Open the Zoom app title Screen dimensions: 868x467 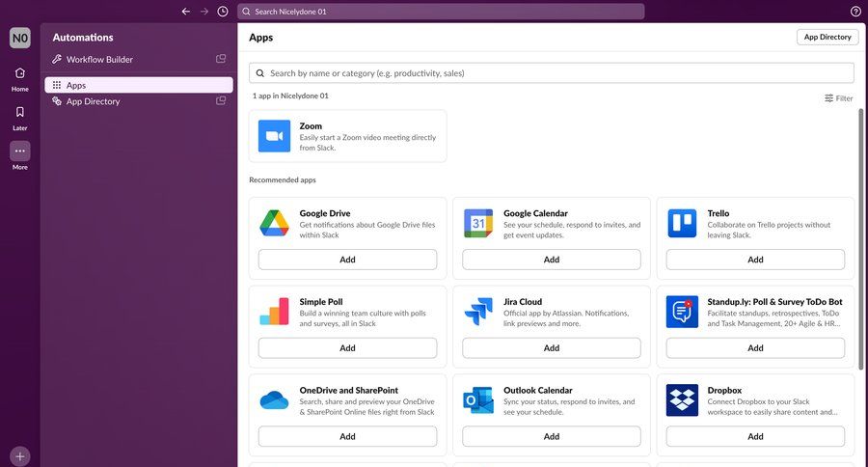(x=311, y=126)
